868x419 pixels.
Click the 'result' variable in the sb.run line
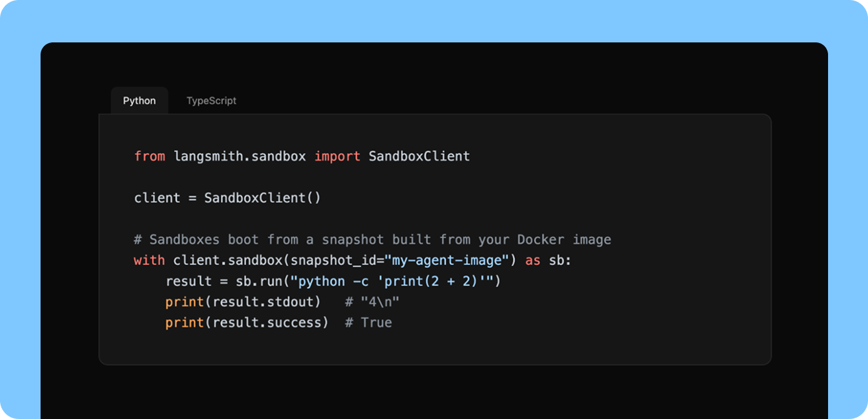coord(188,281)
